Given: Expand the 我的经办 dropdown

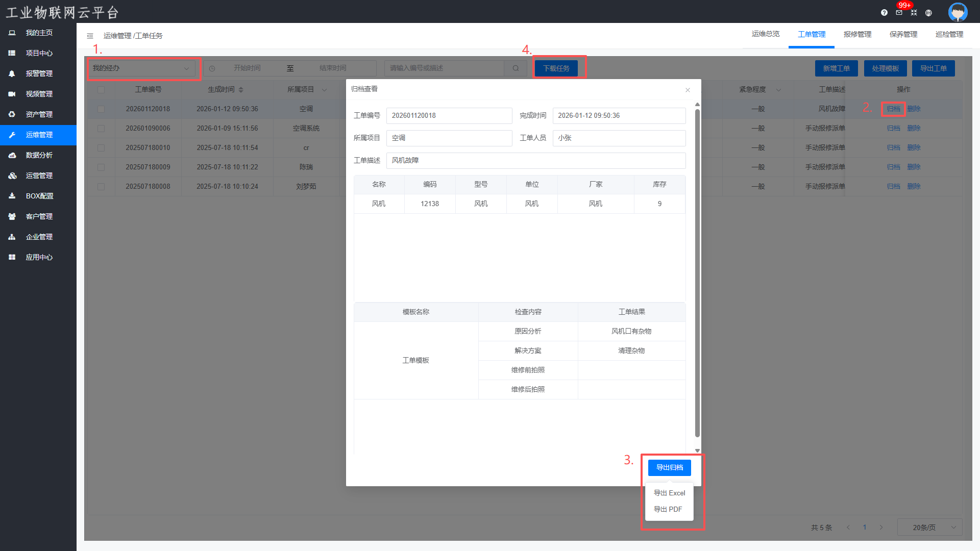Looking at the screenshot, I should 141,68.
